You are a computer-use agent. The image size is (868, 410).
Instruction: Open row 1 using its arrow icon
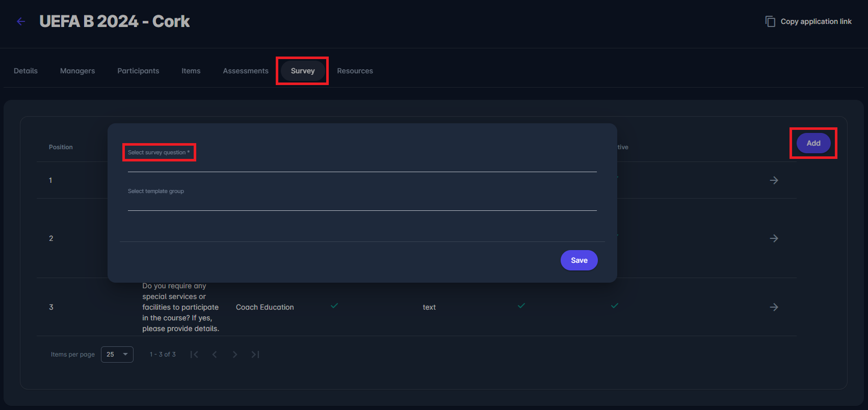[774, 180]
